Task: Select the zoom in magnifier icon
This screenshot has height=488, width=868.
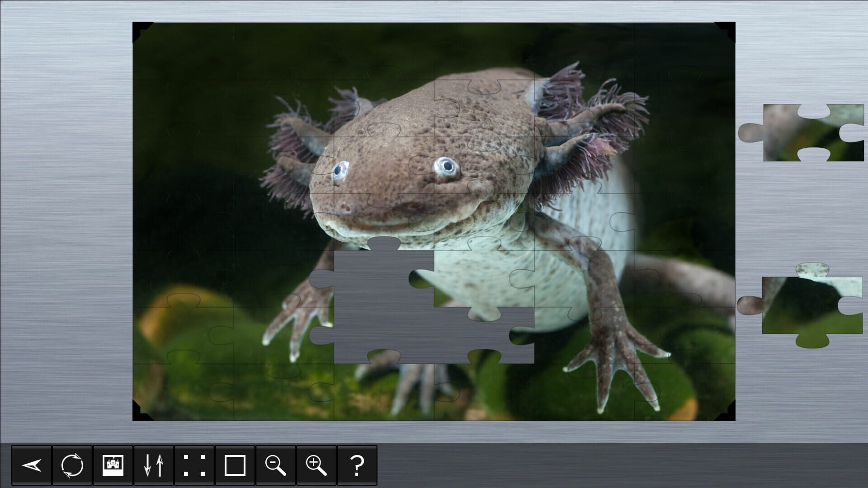Action: click(x=316, y=466)
